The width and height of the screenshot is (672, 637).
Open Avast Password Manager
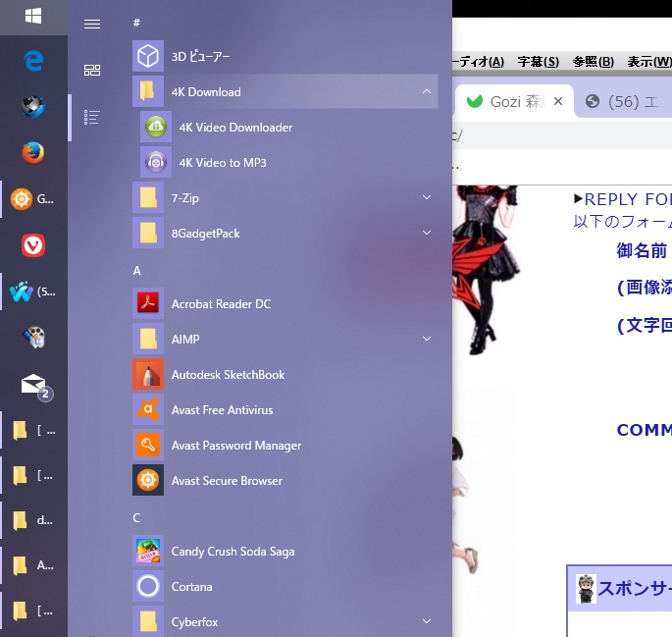click(x=235, y=446)
